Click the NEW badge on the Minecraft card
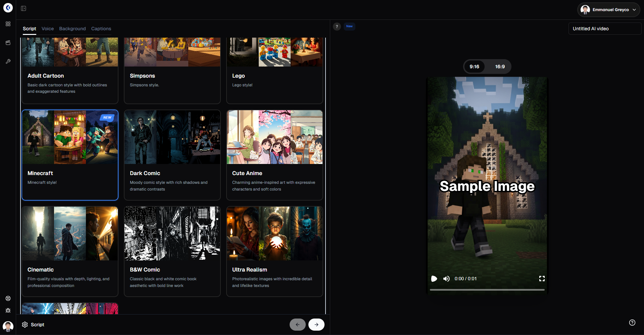This screenshot has height=335, width=644. [107, 118]
